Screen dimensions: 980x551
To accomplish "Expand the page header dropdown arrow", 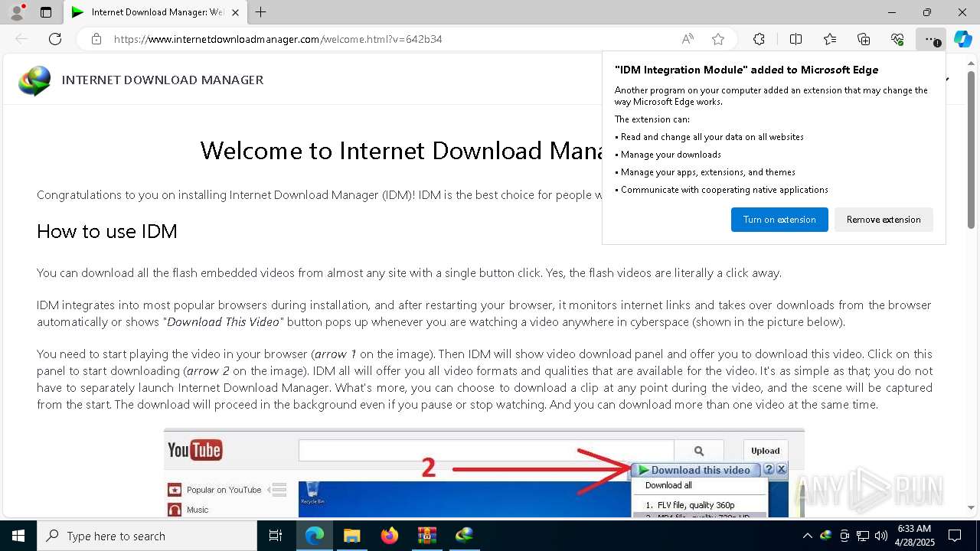I will click(x=948, y=80).
